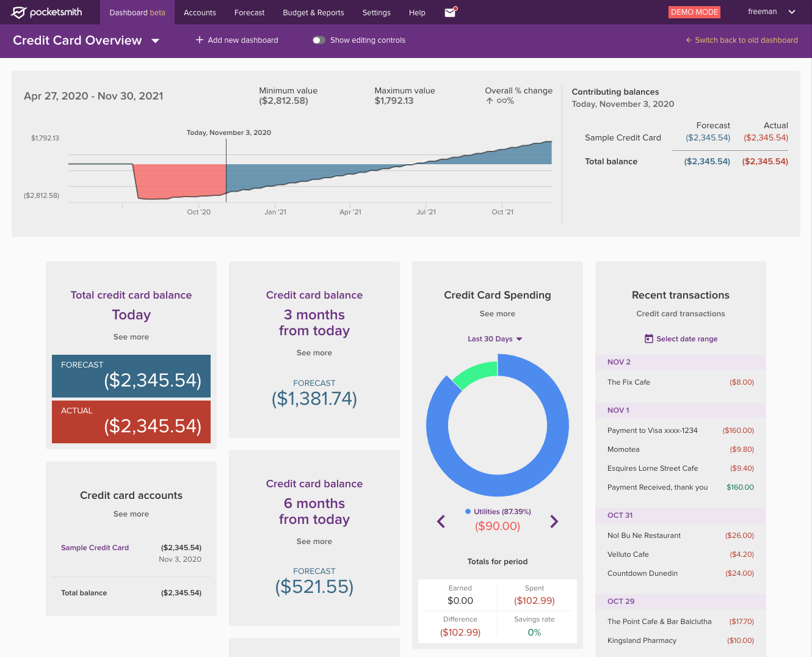Click the calendar icon for Select date range

[649, 339]
